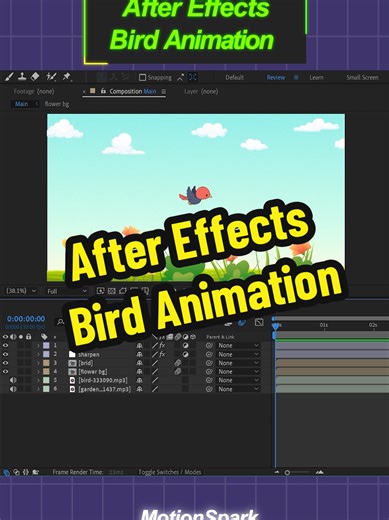The width and height of the screenshot is (389, 520).
Task: Select the flower bg breadcrumb
Action: pyautogui.click(x=57, y=104)
